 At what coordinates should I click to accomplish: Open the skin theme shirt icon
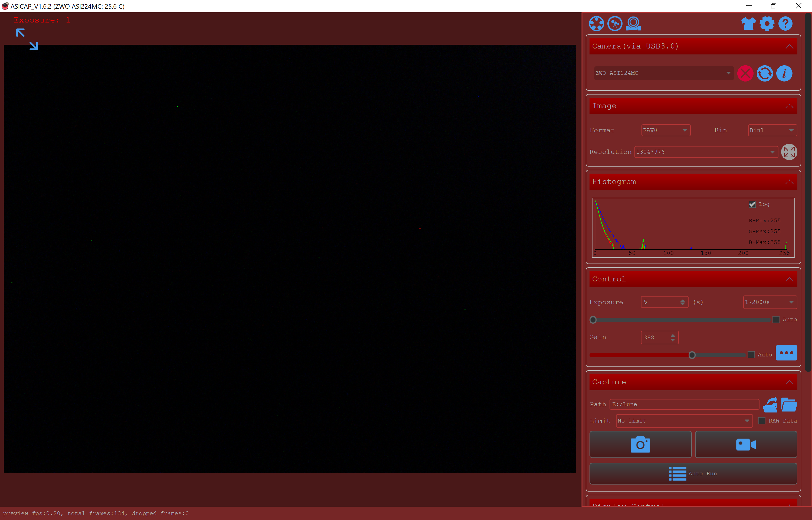[x=748, y=24]
